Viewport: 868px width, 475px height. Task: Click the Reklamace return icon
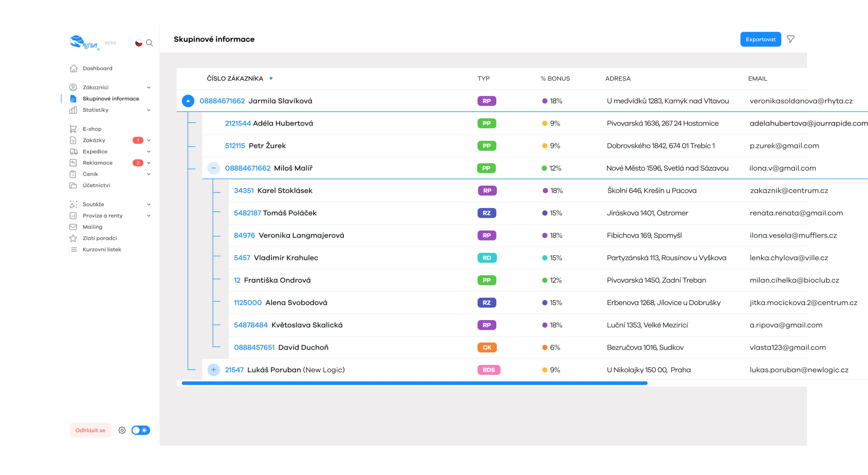pyautogui.click(x=73, y=163)
